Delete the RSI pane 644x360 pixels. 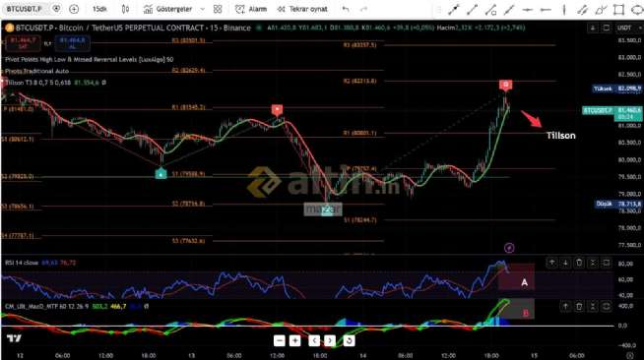click(579, 263)
